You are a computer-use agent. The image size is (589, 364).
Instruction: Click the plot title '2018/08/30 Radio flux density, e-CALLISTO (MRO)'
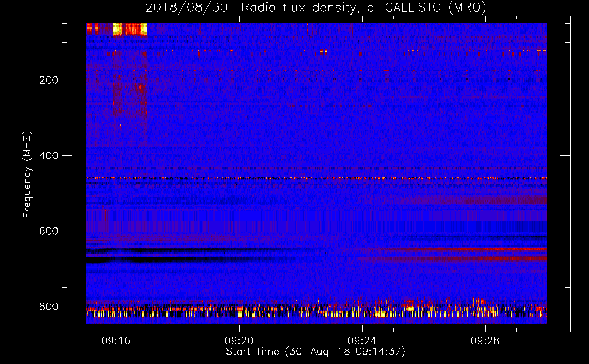pos(316,7)
